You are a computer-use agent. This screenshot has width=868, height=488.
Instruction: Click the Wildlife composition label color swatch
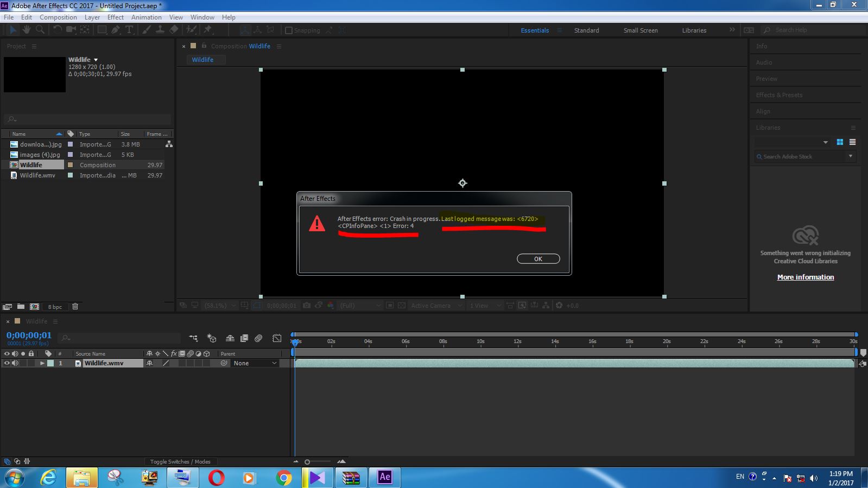tap(70, 165)
